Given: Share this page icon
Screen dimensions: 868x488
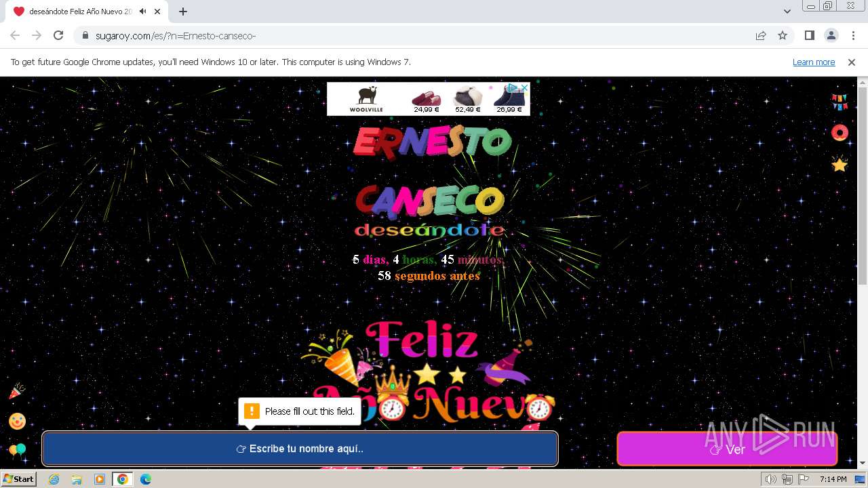Looking at the screenshot, I should (761, 35).
